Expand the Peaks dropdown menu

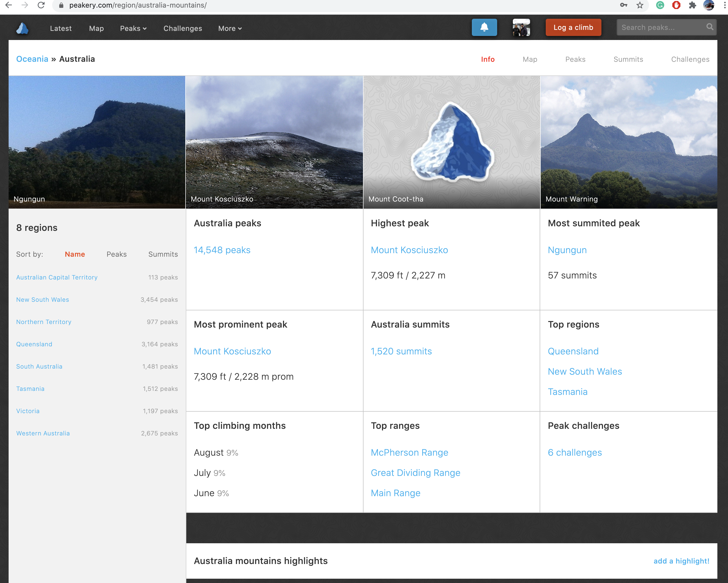tap(133, 28)
